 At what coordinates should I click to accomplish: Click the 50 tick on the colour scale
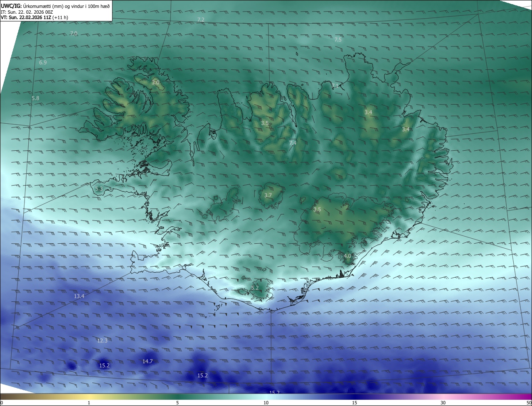(x=529, y=403)
